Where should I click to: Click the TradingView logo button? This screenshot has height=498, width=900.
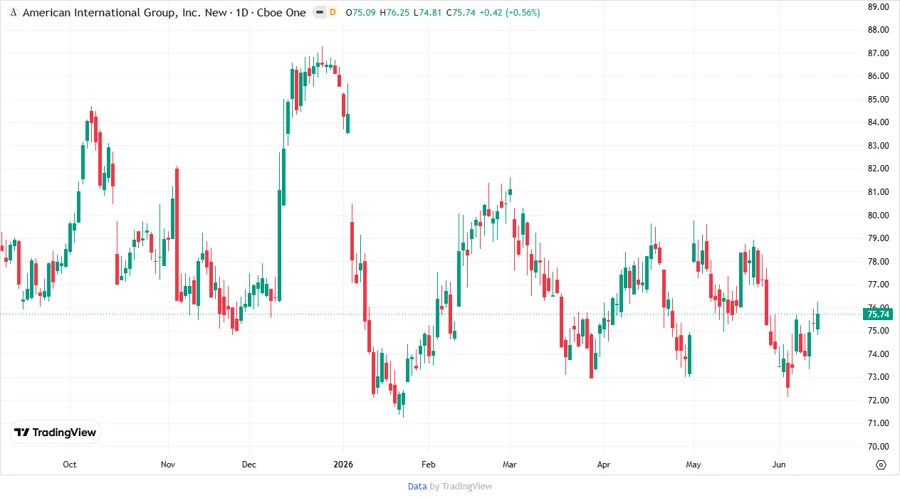coord(55,433)
